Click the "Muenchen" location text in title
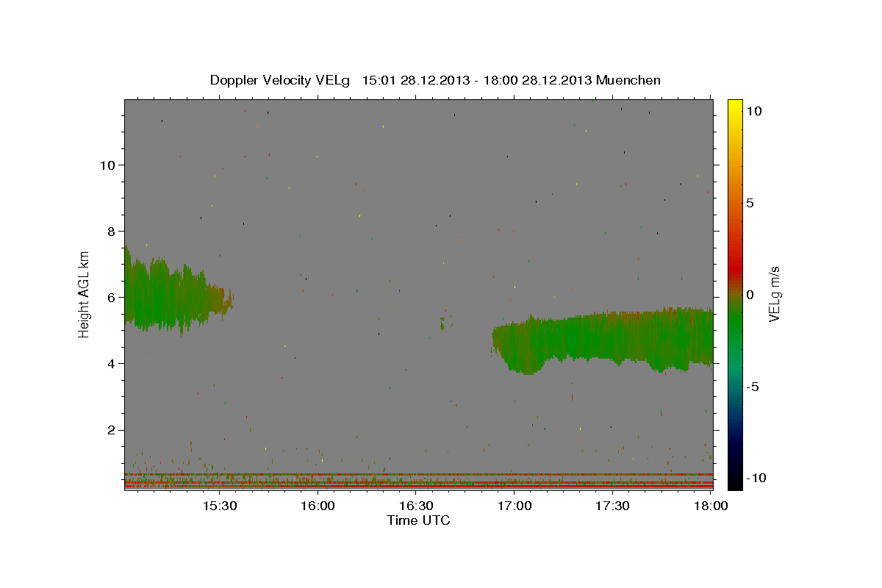The image size is (882, 588). click(628, 80)
